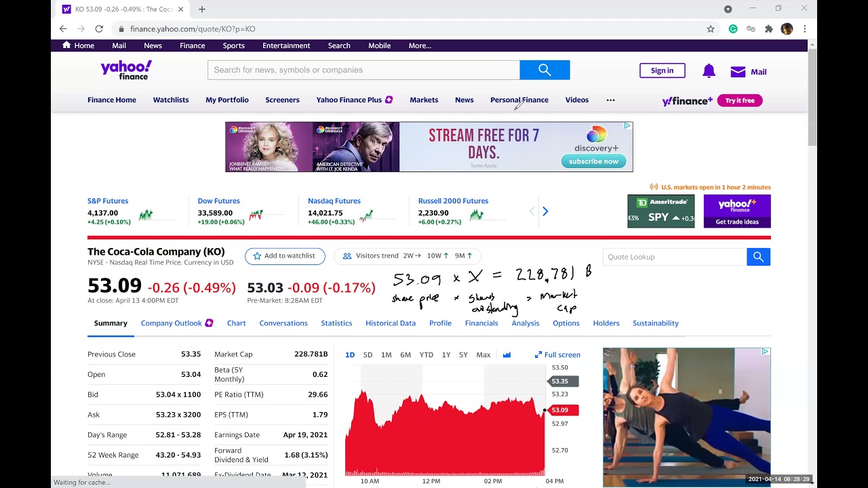Reload the page in Chrome

(x=99, y=28)
